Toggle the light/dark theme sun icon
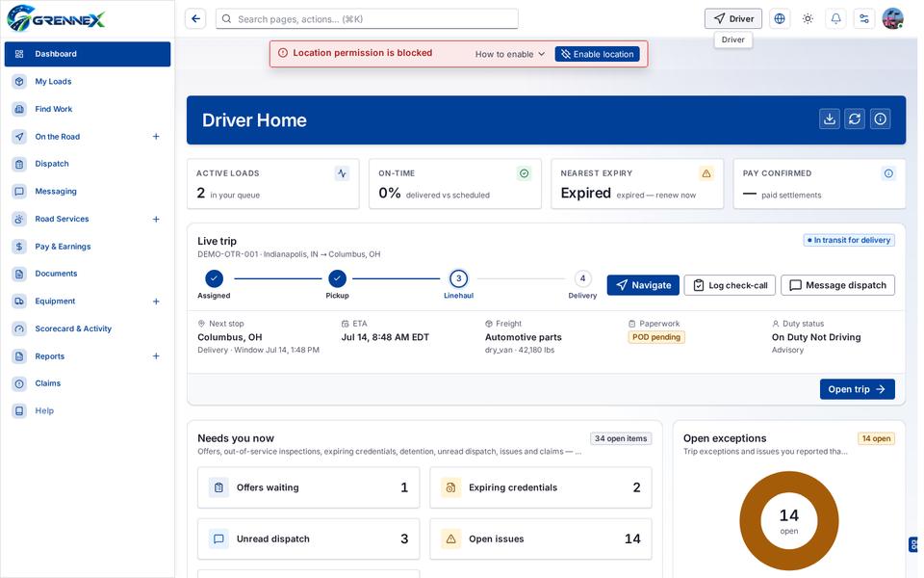The image size is (924, 578). 808,19
